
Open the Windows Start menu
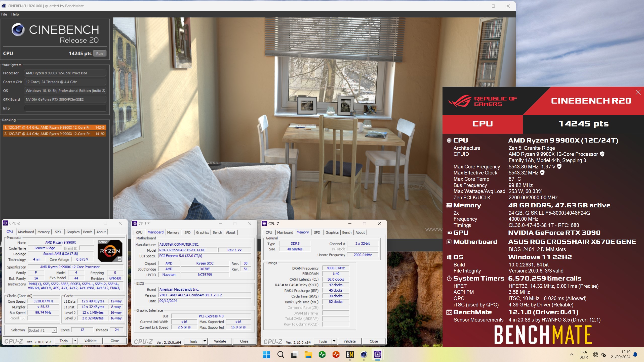(x=266, y=354)
